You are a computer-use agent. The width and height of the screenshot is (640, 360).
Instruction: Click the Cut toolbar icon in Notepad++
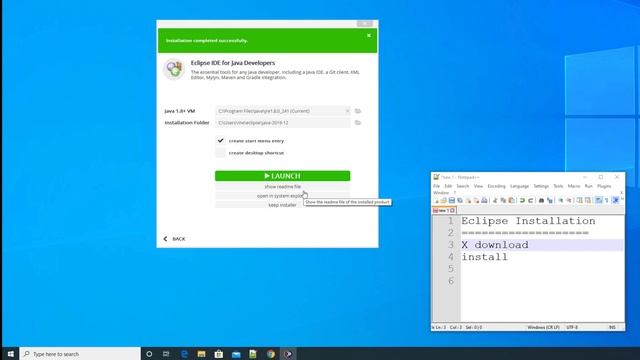(495, 200)
